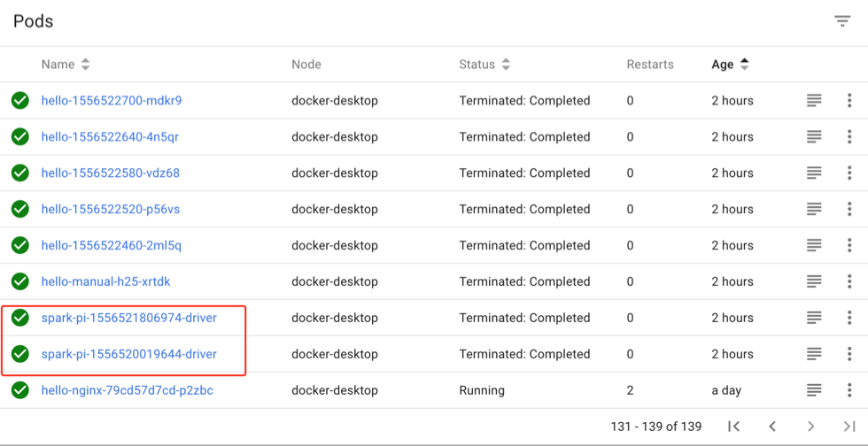Click green status check for hello-1556522580-vdz68
This screenshot has width=868, height=446.
point(19,173)
